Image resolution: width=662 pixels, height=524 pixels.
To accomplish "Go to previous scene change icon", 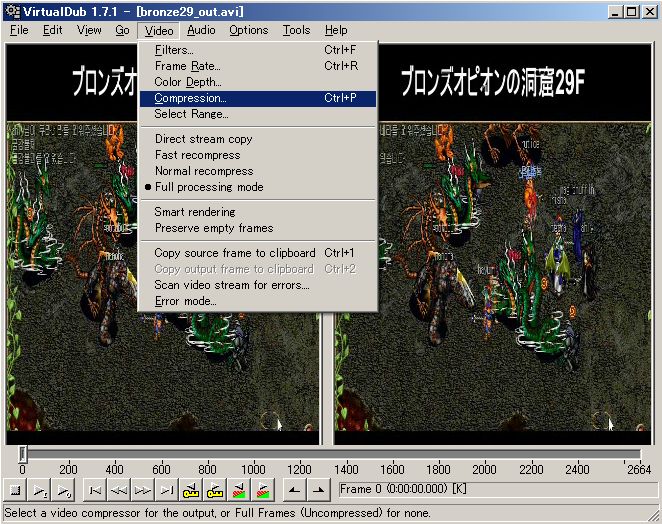I will (239, 490).
